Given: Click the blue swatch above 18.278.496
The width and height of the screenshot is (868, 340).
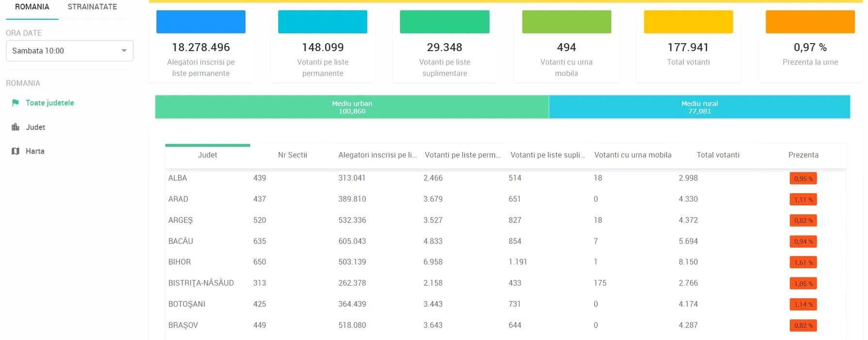Looking at the screenshot, I should (x=201, y=22).
